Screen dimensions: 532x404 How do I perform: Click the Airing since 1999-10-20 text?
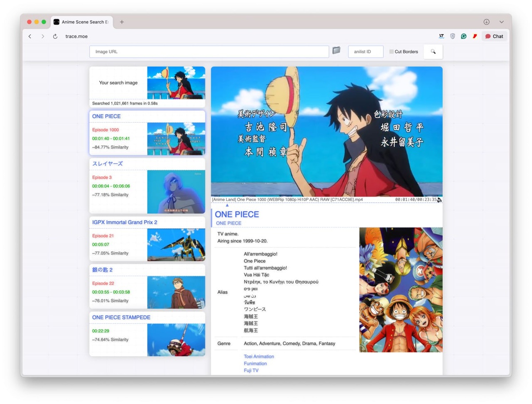click(243, 241)
